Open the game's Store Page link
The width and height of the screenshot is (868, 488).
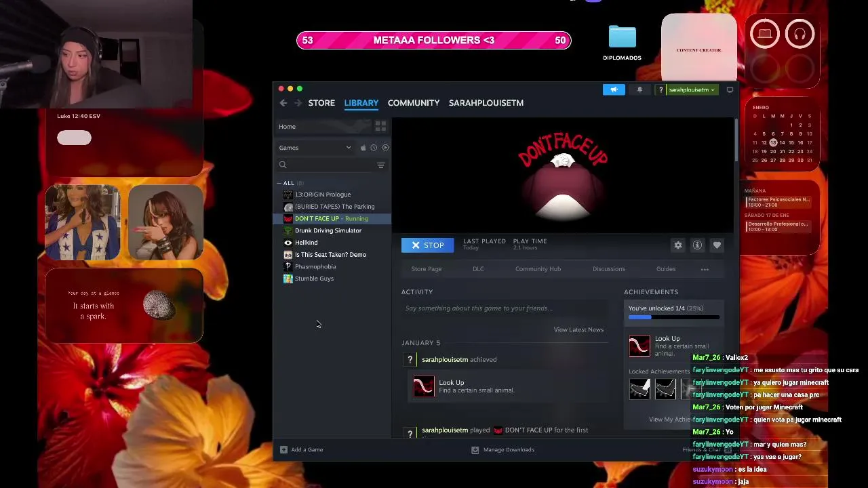[x=427, y=269]
